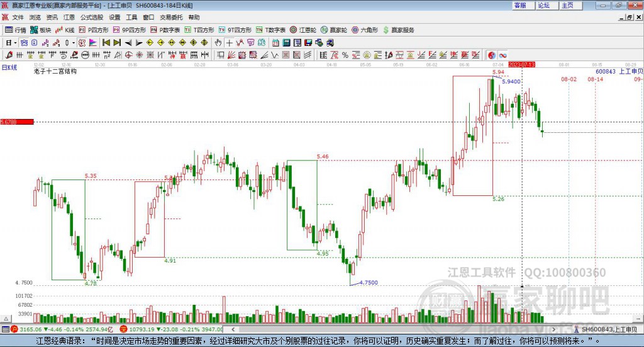Viewport: 644px width, 347px height.
Task: Click the red floppy save icon
Action: (308, 42)
